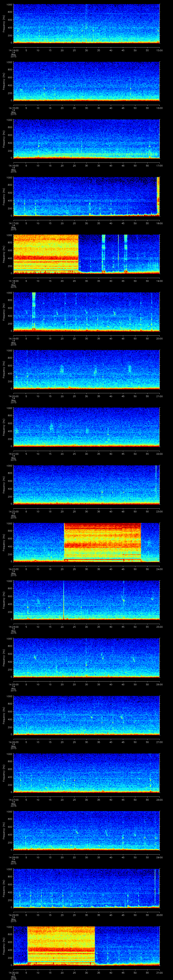Click the 14:16:00 start time label
173x980 pixels.
[x=13, y=166]
